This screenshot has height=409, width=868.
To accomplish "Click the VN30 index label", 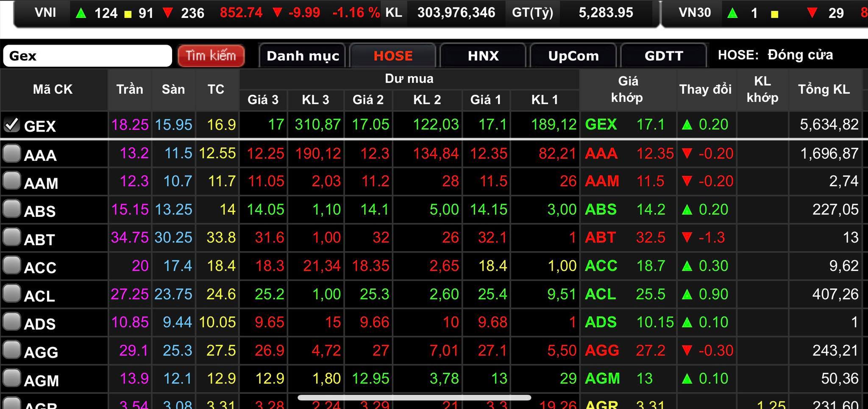I will [x=695, y=13].
